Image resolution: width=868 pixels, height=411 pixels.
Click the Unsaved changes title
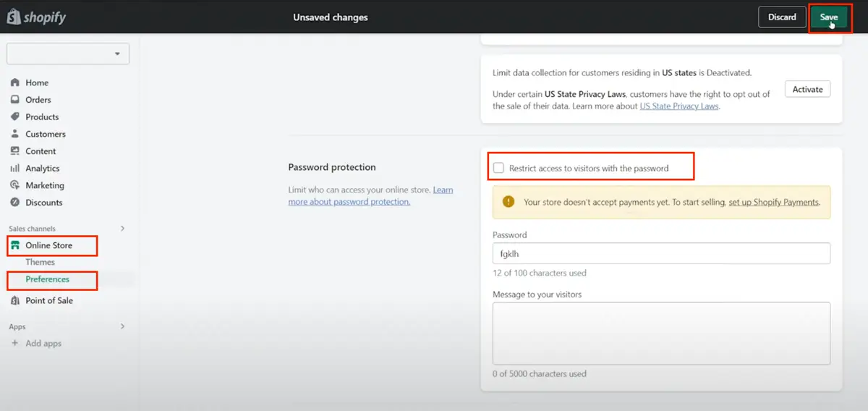tap(331, 17)
